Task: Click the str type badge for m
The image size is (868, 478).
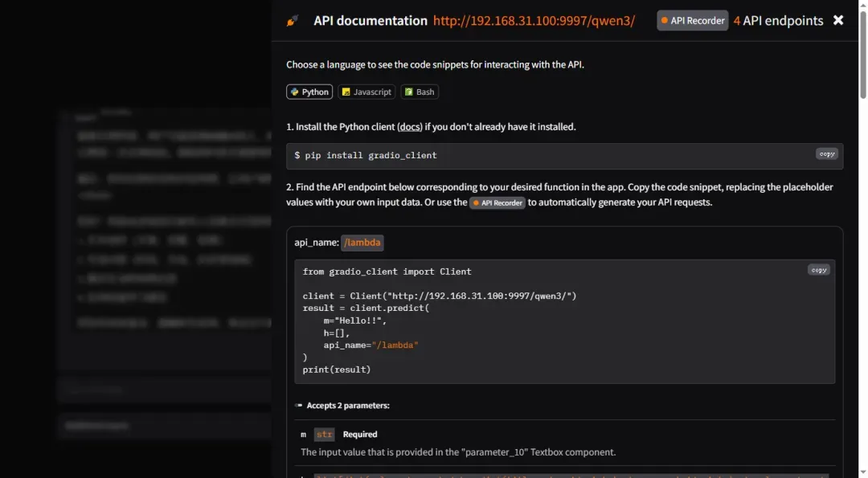Action: pyautogui.click(x=324, y=435)
